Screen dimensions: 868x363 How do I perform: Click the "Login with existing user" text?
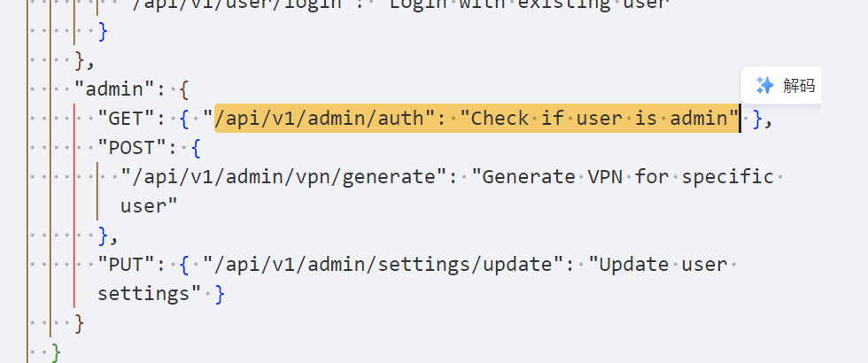[531, 4]
